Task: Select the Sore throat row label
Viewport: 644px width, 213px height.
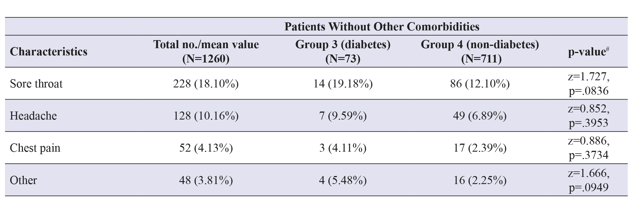Action: tap(36, 84)
